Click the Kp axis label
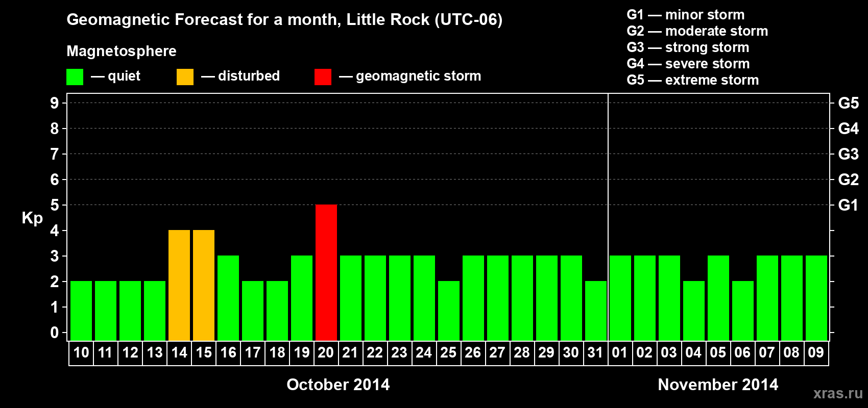868x408 pixels. pos(32,218)
